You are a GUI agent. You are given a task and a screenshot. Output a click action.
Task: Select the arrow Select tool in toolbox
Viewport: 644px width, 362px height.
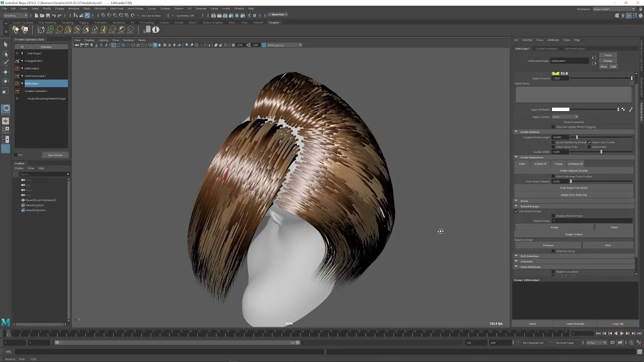pos(6,45)
